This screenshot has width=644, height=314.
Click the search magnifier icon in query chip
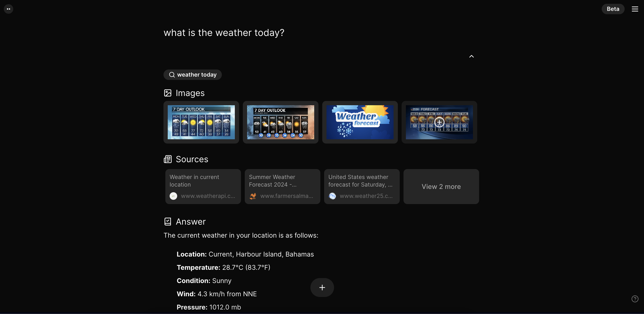172,75
